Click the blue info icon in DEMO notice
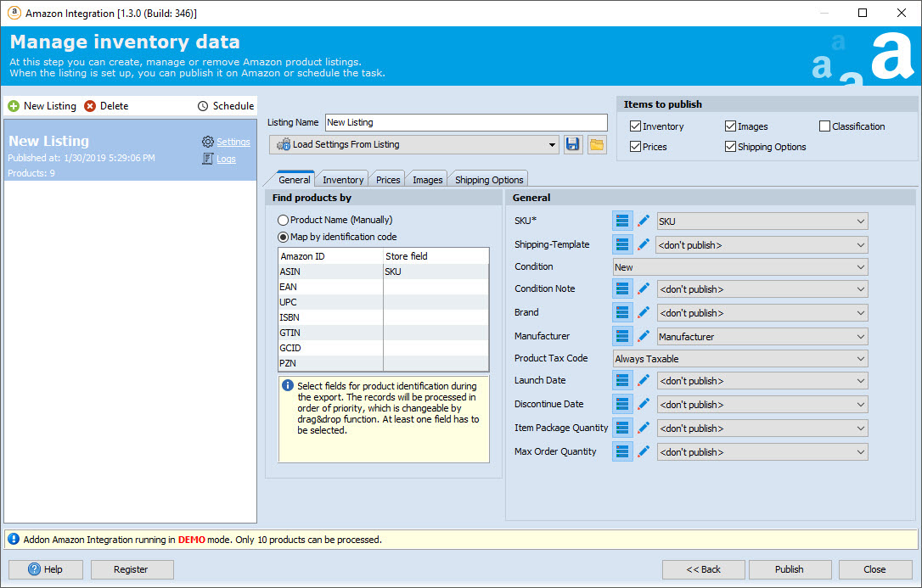This screenshot has width=922, height=588. 14,540
